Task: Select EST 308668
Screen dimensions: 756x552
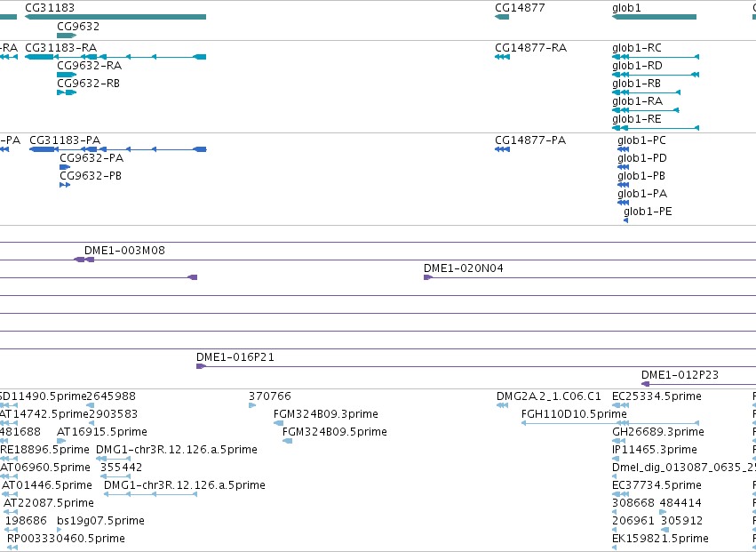Action: [633, 503]
